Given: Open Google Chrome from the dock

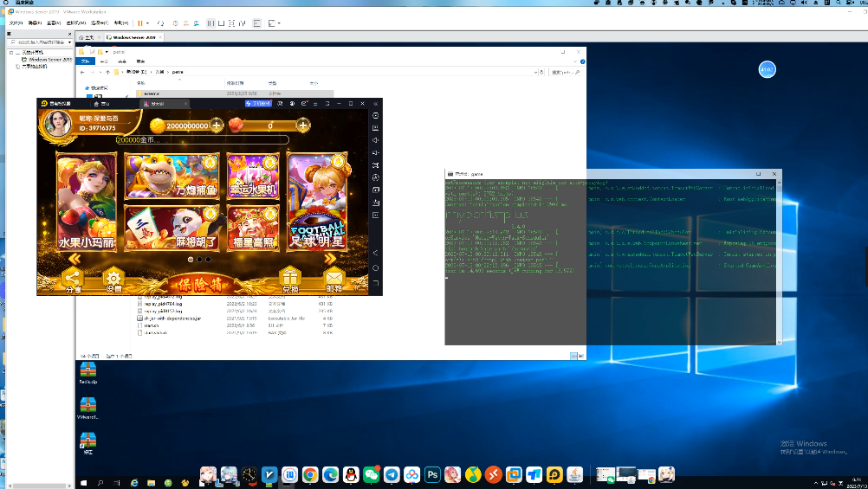Looking at the screenshot, I should [x=310, y=474].
